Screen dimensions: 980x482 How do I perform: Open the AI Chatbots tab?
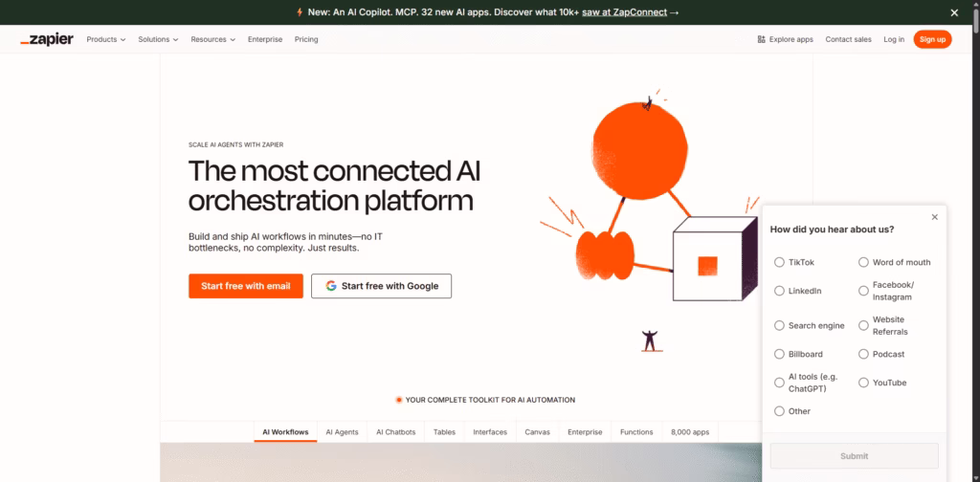pyautogui.click(x=395, y=432)
